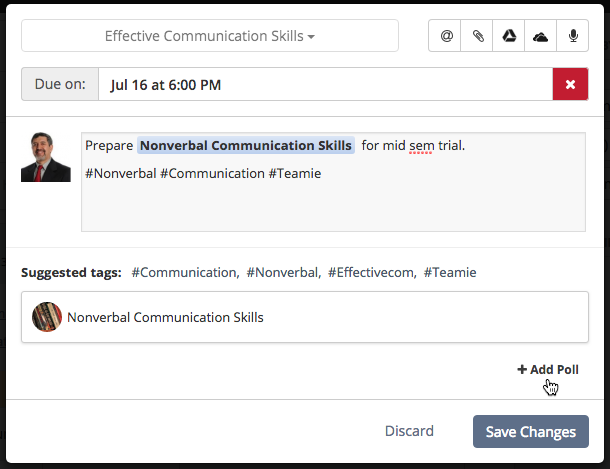Click the @ mention icon
610x469 pixels.
click(x=445, y=36)
